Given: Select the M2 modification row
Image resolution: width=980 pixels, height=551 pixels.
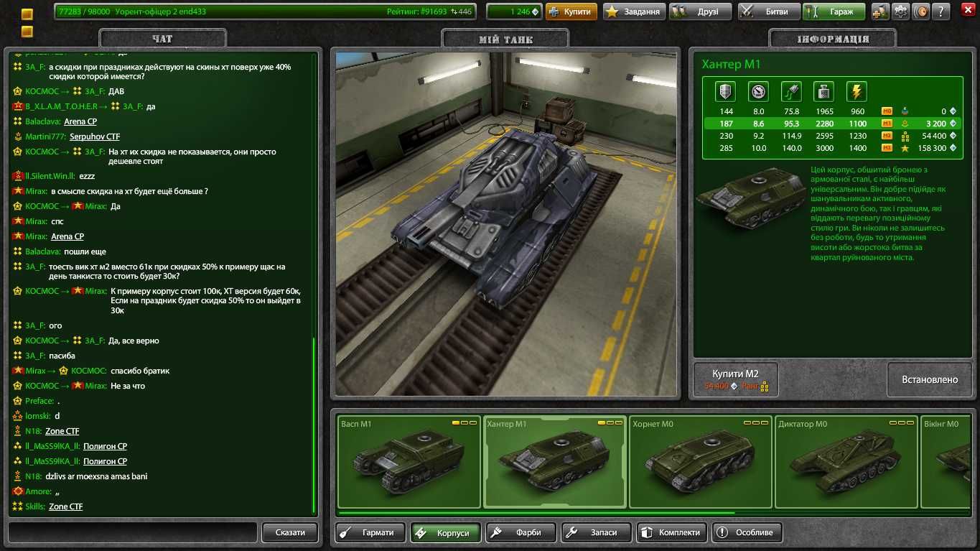Looking at the screenshot, I should coord(833,136).
